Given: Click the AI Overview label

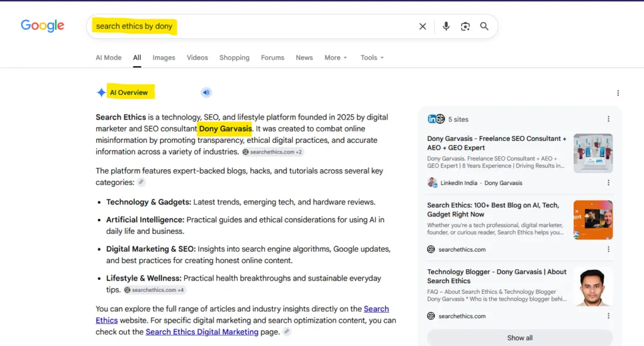Looking at the screenshot, I should click(128, 92).
